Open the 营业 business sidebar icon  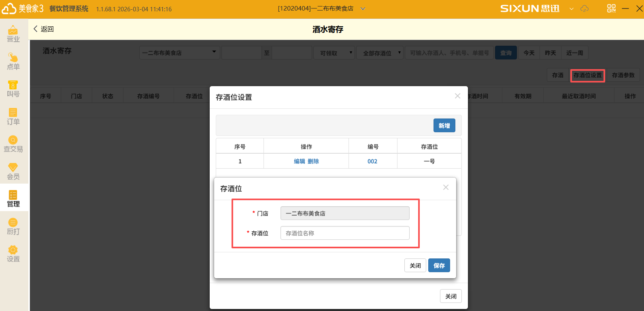tap(13, 34)
